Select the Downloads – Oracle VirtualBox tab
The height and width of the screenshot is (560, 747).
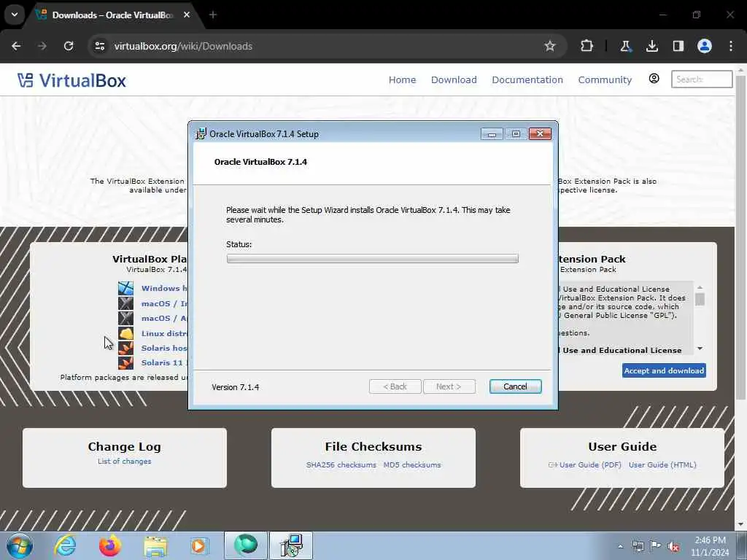coord(113,15)
